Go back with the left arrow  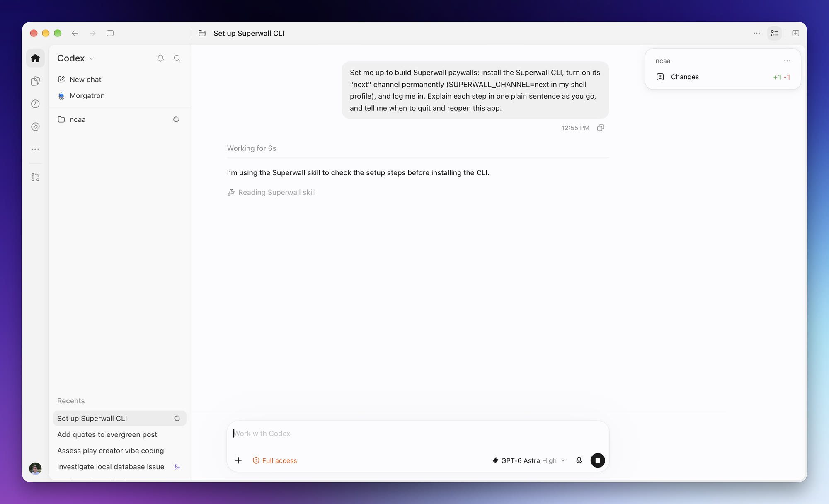pyautogui.click(x=75, y=33)
